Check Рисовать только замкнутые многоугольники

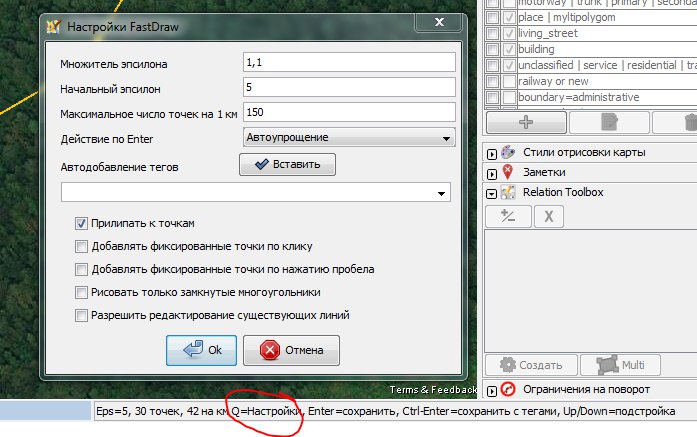(81, 292)
